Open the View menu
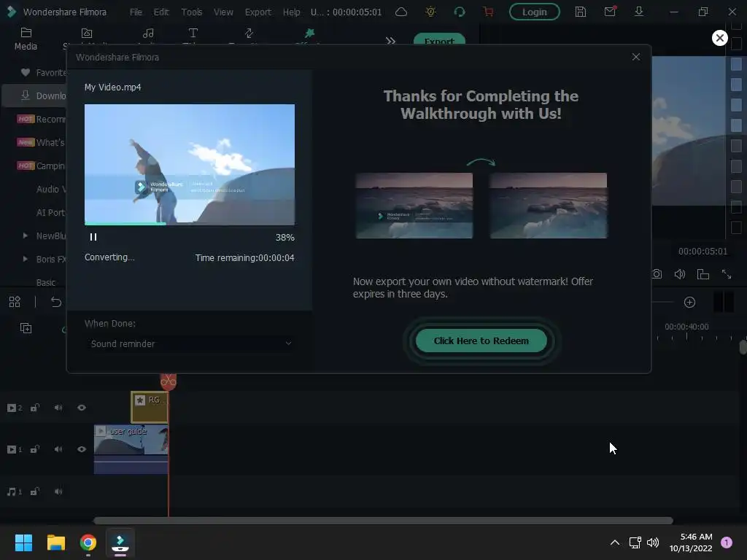This screenshot has width=747, height=560. [x=223, y=12]
